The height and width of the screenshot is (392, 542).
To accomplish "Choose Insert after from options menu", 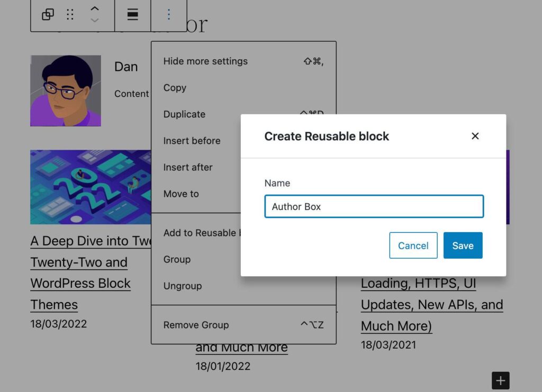I will [188, 167].
